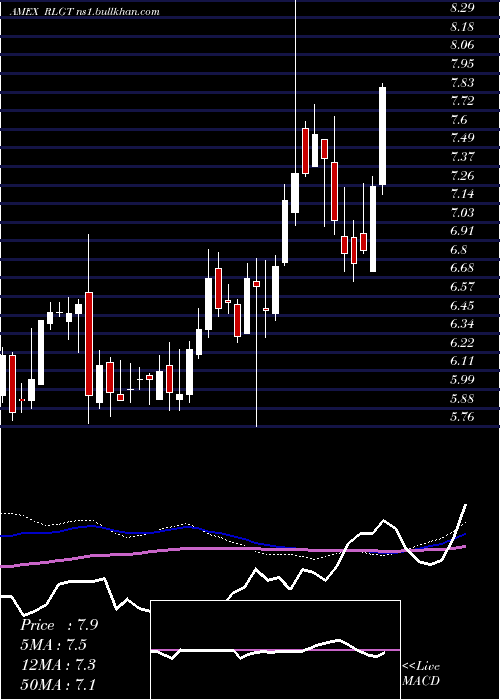Click the 7.03 price axis label
The width and height of the screenshot is (500, 700).
click(462, 212)
